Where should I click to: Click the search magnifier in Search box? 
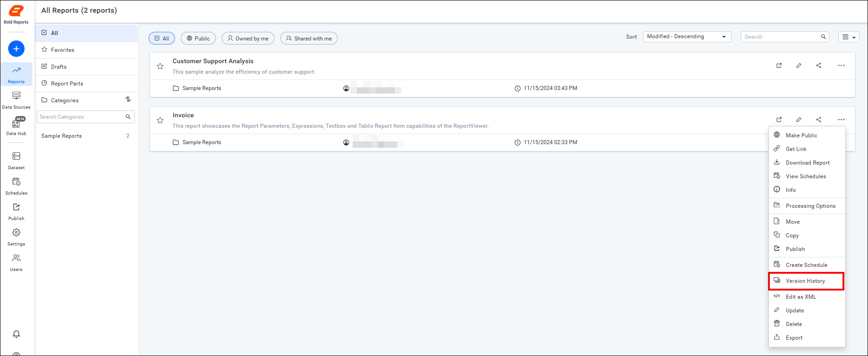pyautogui.click(x=823, y=37)
